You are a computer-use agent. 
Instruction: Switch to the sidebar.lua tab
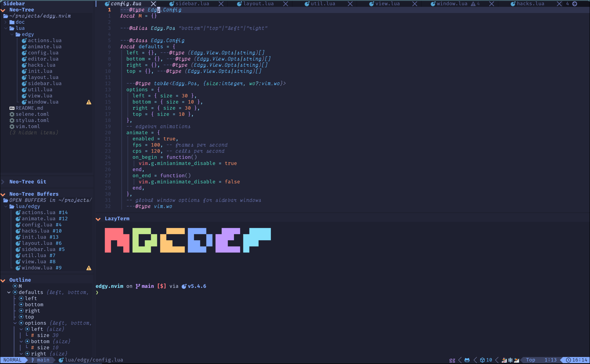[x=192, y=4]
